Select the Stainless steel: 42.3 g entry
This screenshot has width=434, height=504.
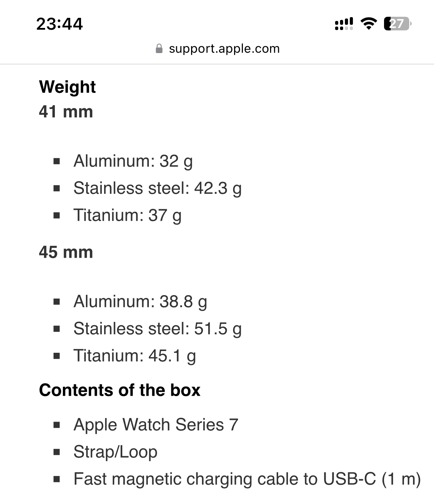coord(157,188)
